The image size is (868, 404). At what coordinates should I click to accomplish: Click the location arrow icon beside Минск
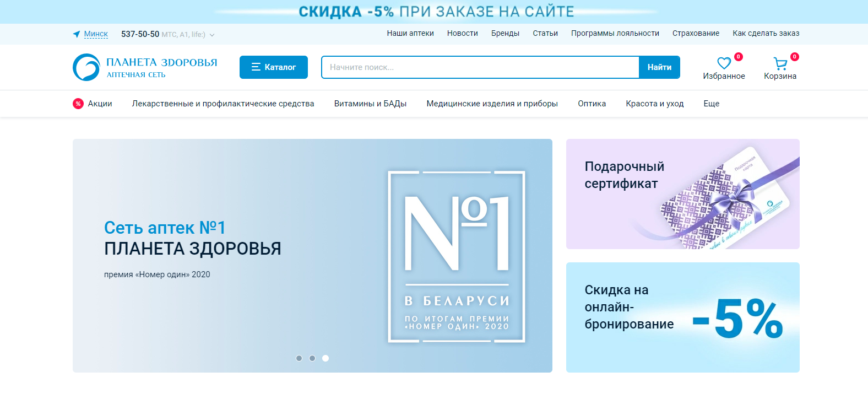point(77,34)
